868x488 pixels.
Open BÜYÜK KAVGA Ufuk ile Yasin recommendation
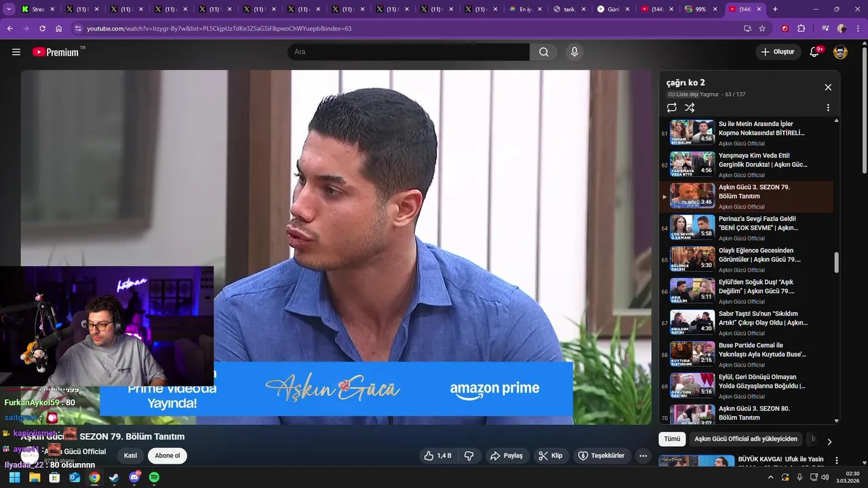(x=781, y=460)
